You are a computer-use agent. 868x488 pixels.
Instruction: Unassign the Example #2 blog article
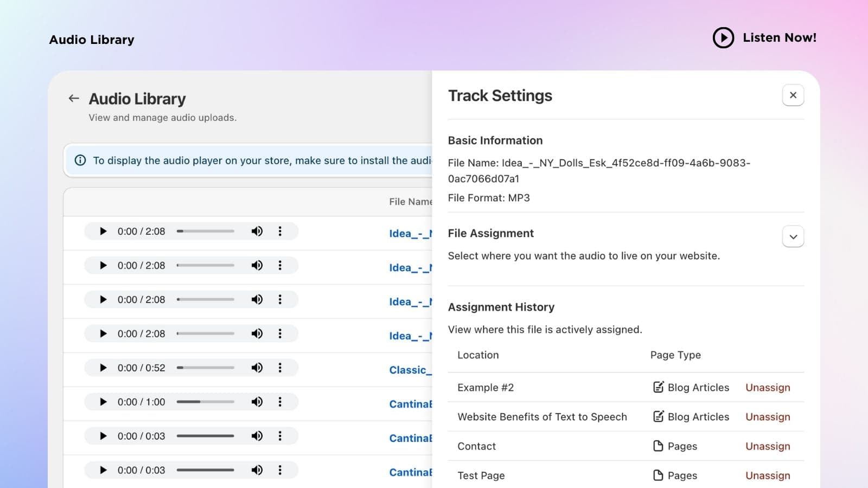point(768,388)
